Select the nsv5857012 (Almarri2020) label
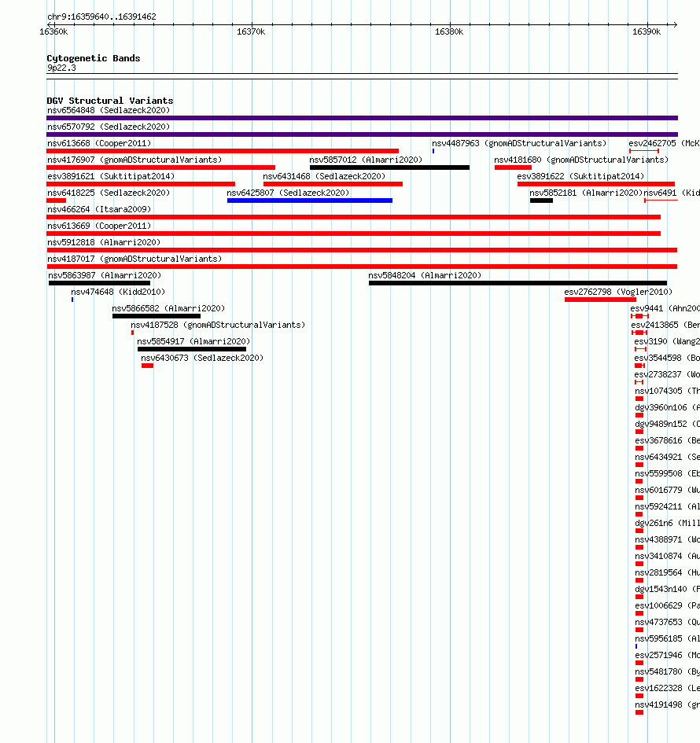 [366, 160]
